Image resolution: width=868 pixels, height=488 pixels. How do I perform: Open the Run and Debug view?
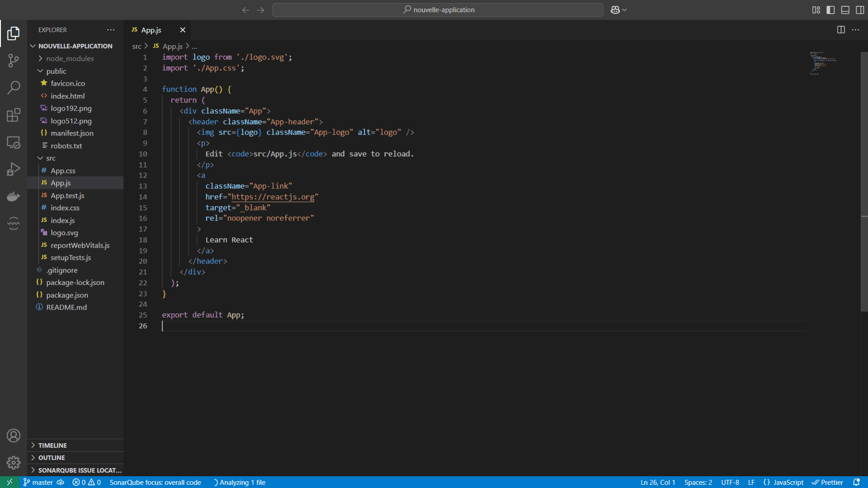tap(14, 169)
